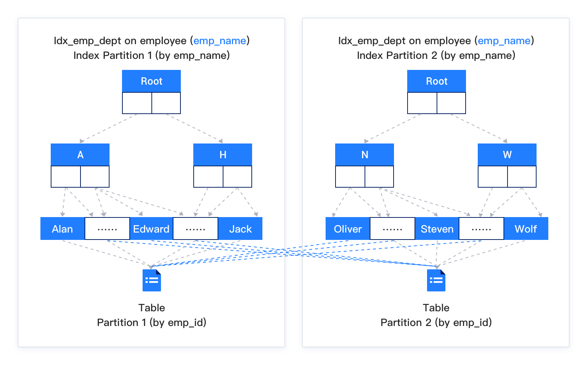The height and width of the screenshot is (365, 588).
Task: Click the Table Partition 2 document icon
Action: (x=436, y=280)
